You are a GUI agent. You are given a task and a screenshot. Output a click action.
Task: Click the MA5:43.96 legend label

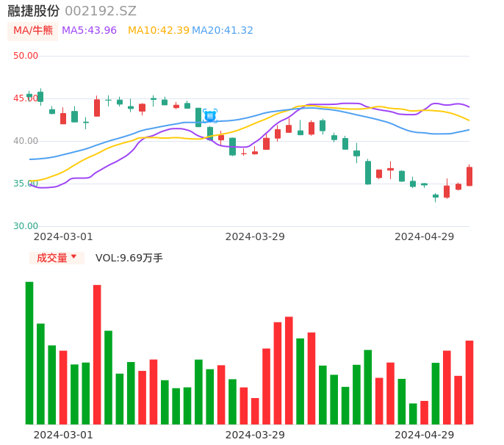(x=89, y=31)
